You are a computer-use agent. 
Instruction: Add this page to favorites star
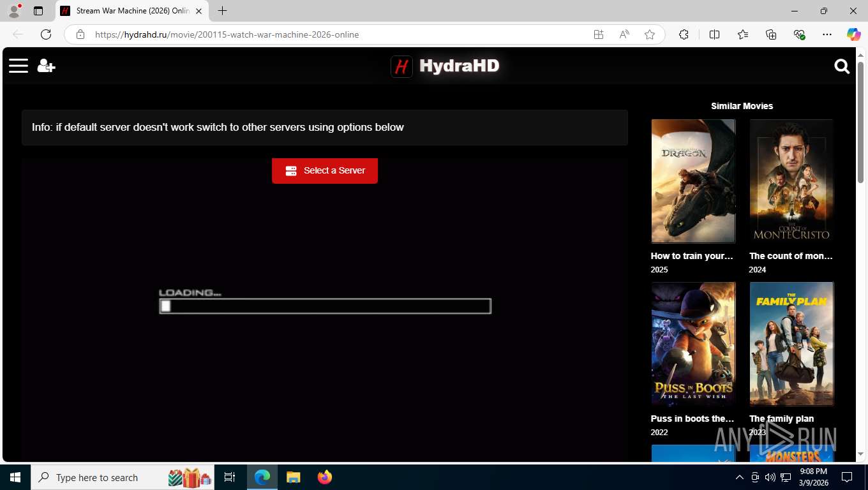tap(650, 34)
